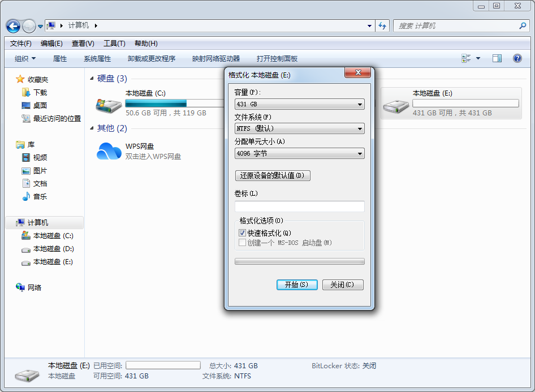Image resolution: width=535 pixels, height=392 pixels.
Task: Click the change view icon
Action: click(x=466, y=58)
